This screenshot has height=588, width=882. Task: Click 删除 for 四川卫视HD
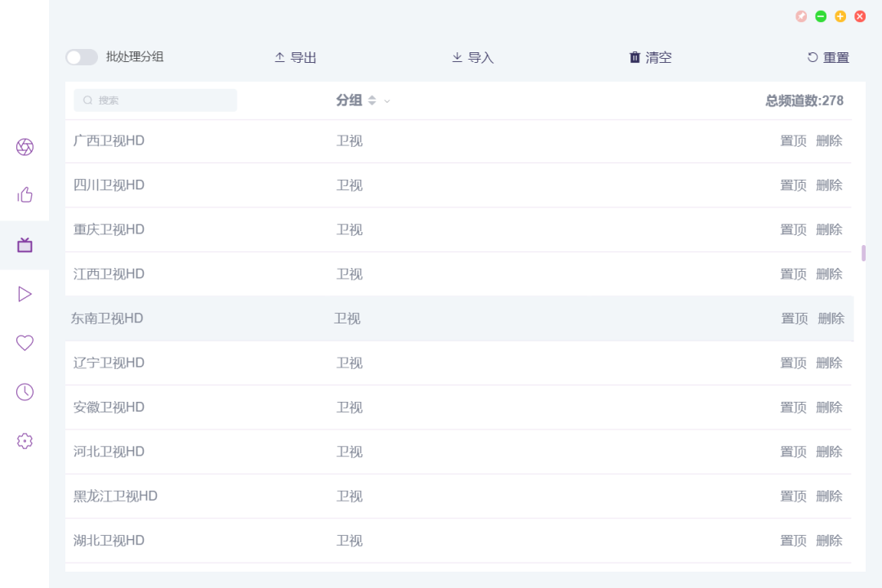pos(829,185)
